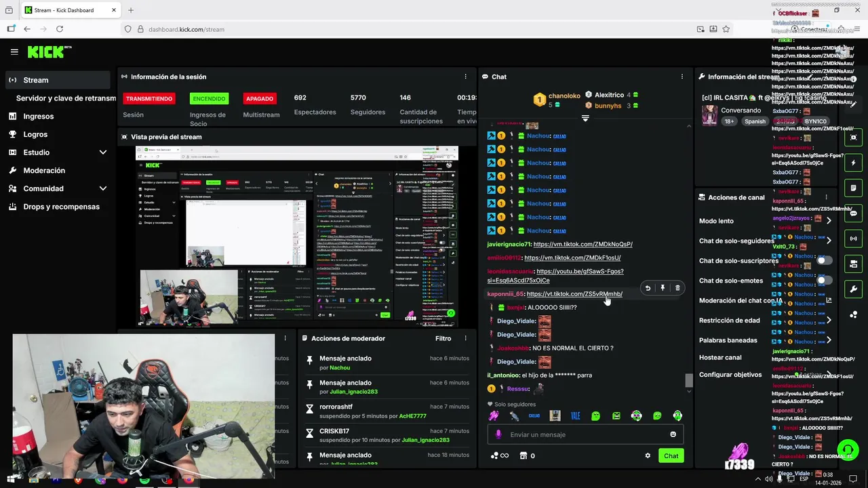
Task: Select Stream in the sidebar
Action: 57,80
